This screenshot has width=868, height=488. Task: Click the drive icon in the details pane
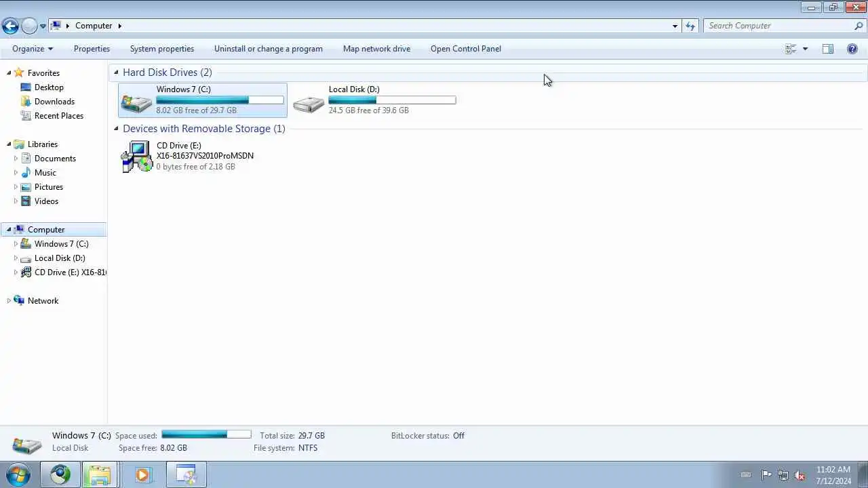pyautogui.click(x=27, y=445)
